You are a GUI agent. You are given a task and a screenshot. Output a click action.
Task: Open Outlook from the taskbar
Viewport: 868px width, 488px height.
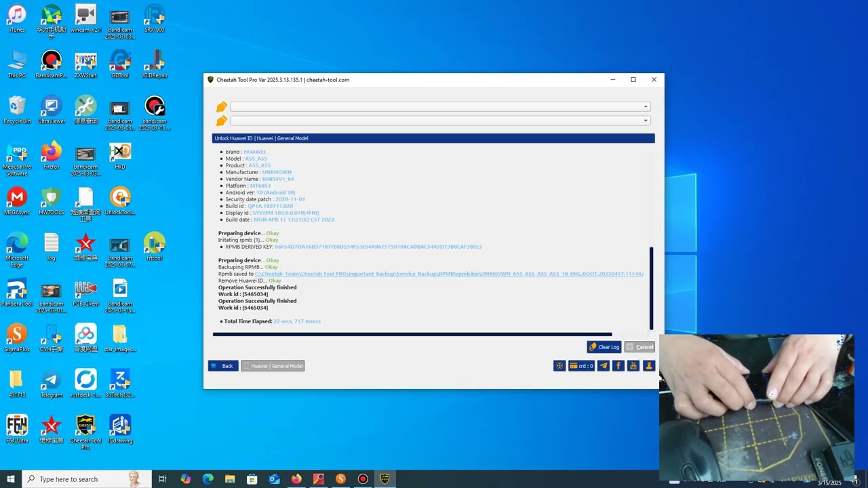pos(274,479)
